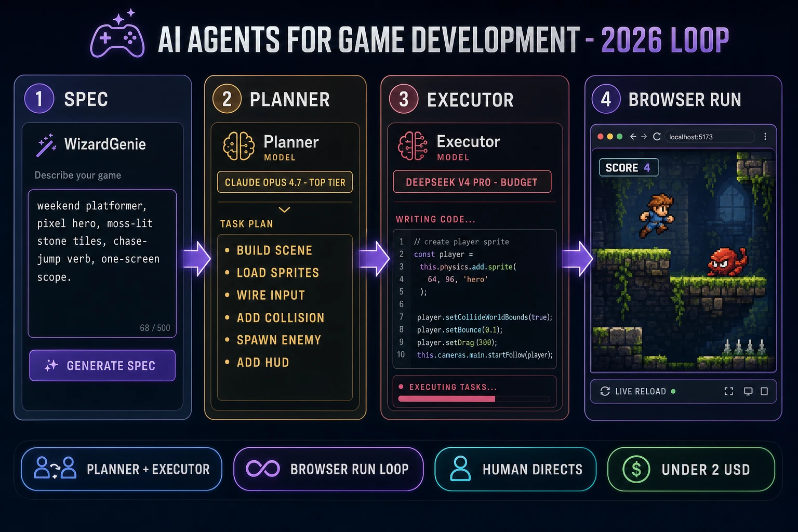Click the desktop monitor view icon
Viewport: 798px width, 532px height.
(748, 391)
